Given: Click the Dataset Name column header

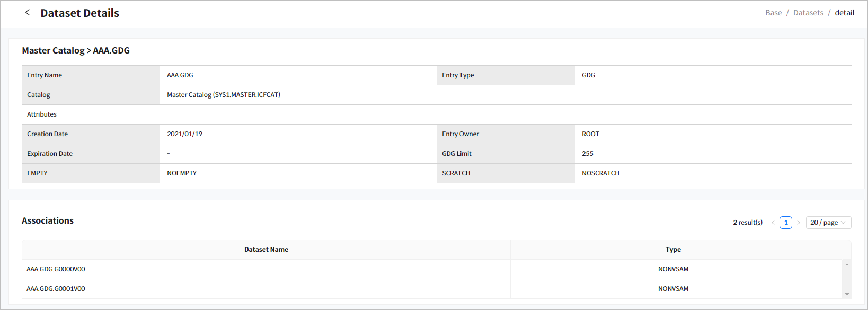Looking at the screenshot, I should (x=266, y=250).
